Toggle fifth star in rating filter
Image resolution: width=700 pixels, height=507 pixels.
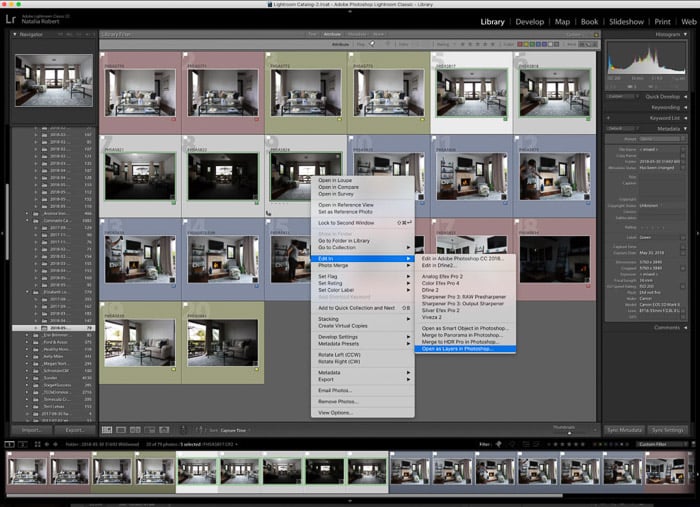[493, 44]
